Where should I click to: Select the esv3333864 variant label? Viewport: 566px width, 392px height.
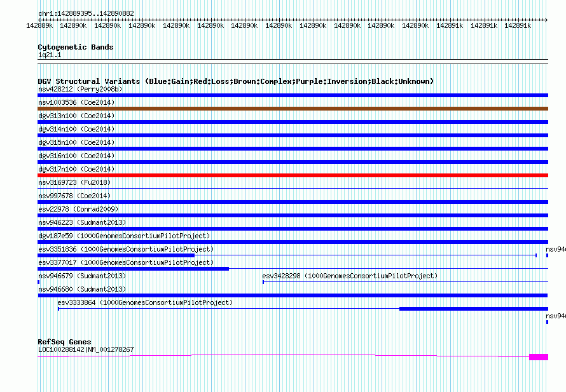coord(145,302)
